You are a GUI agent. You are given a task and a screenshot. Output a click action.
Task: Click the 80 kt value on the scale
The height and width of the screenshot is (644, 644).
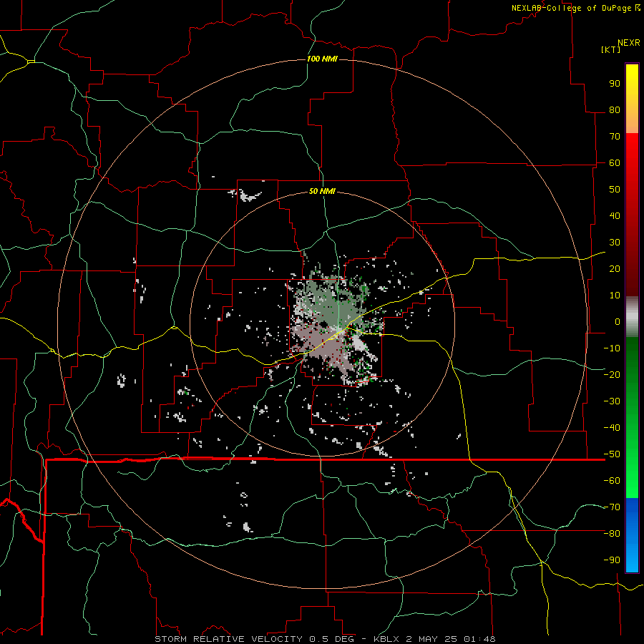click(615, 109)
